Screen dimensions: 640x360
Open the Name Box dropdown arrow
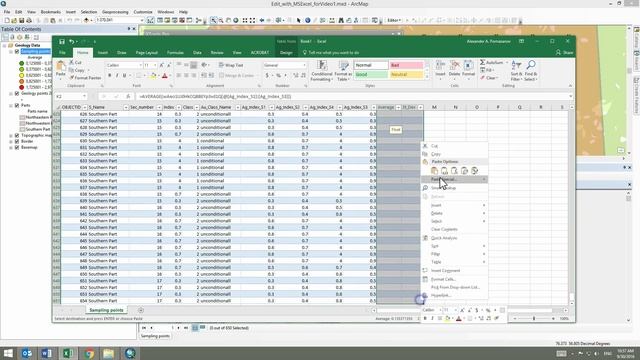point(84,96)
